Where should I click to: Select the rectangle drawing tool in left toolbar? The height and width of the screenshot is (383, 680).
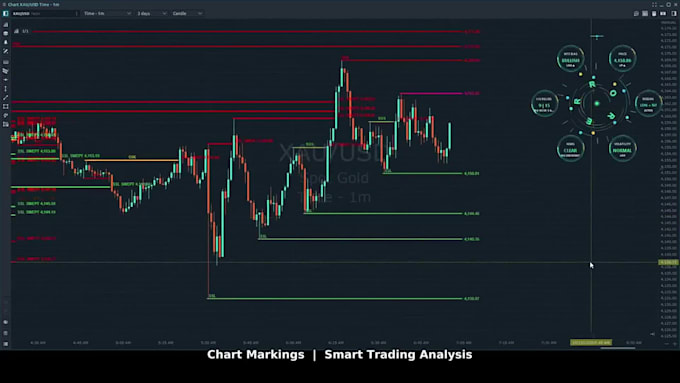point(6,106)
